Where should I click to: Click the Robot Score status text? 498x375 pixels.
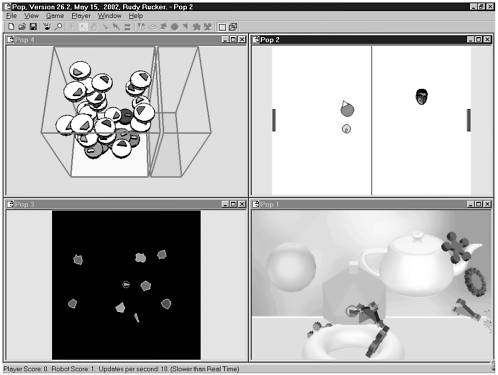(73, 369)
